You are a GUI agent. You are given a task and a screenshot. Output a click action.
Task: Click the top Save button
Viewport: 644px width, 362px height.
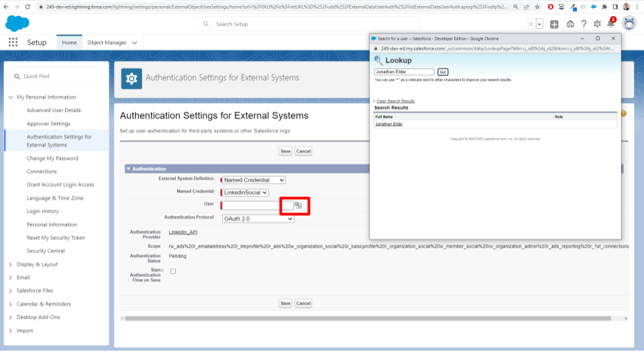pyautogui.click(x=286, y=151)
